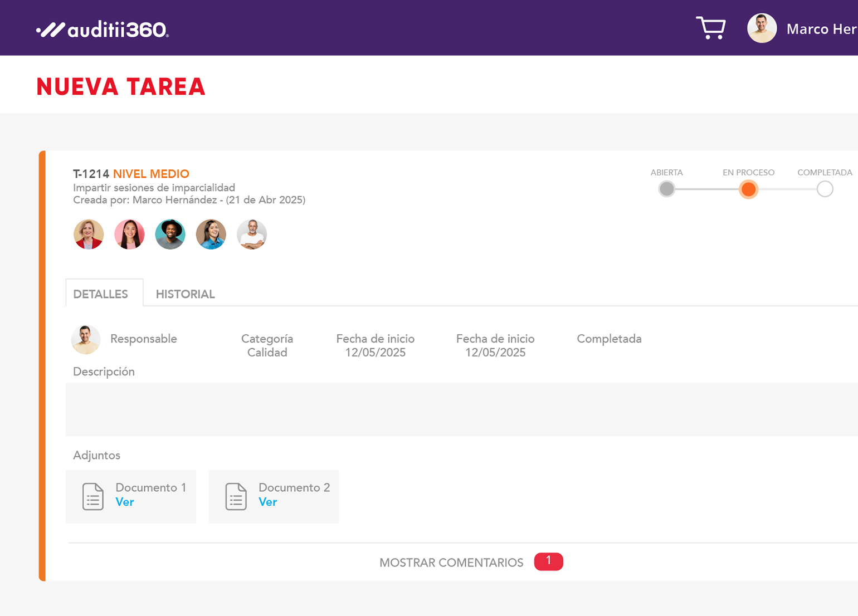Click Marco's profile avatar in header

(x=762, y=28)
